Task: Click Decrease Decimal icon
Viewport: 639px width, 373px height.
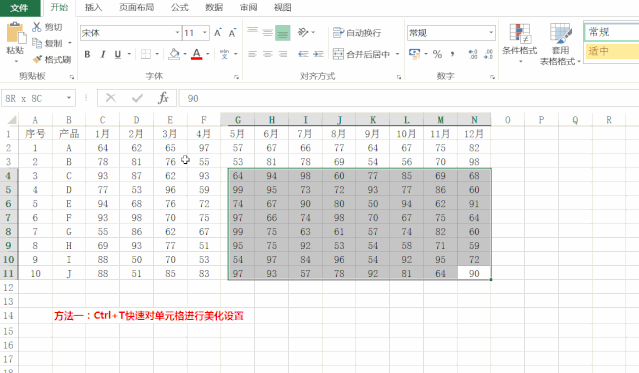Action: [x=488, y=54]
